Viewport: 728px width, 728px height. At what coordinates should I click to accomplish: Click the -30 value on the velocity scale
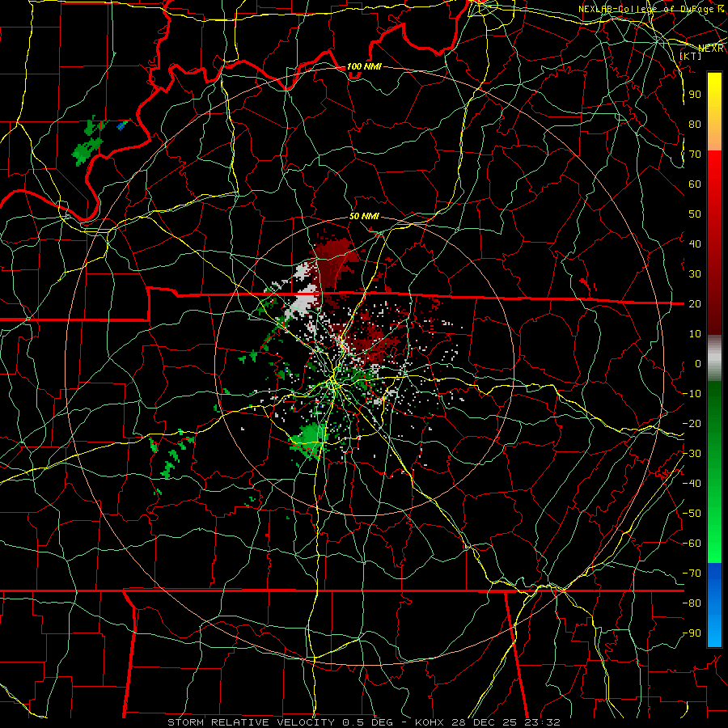692,453
